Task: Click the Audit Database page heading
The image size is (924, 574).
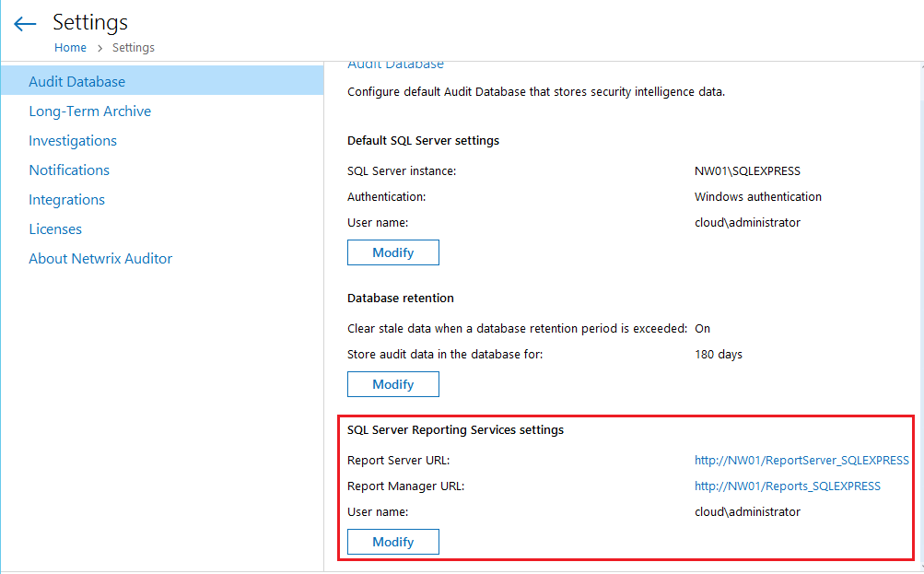Action: coord(395,64)
